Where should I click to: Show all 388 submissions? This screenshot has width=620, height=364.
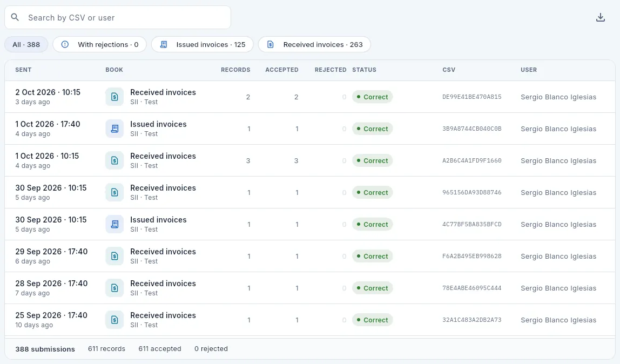coord(26,45)
